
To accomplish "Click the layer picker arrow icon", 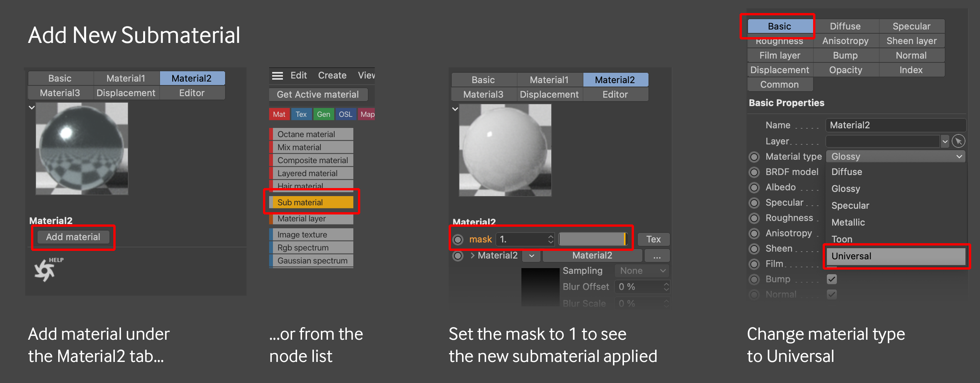I will [958, 141].
